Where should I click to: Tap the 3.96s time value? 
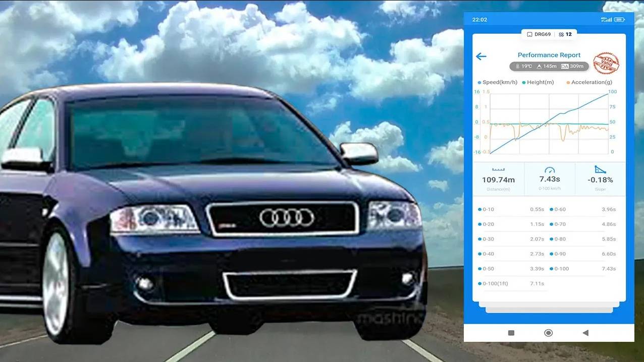609,209
